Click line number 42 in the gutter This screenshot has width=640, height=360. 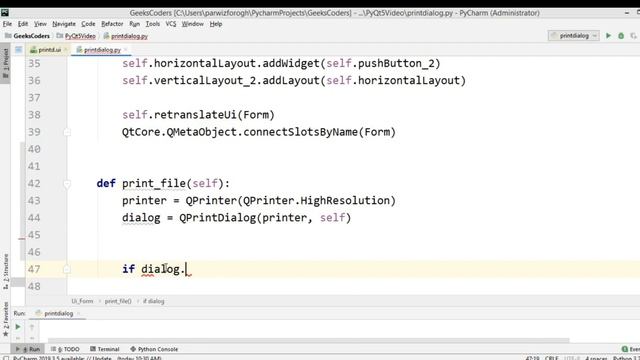point(34,184)
